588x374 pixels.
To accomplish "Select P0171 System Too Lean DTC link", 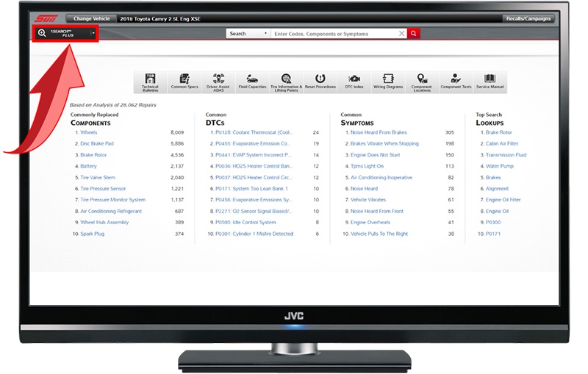I will coord(250,189).
